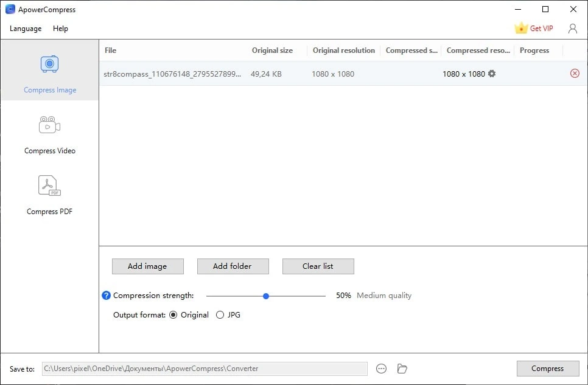Click the Original resolution column header
Image resolution: width=588 pixels, height=385 pixels.
[x=343, y=50]
